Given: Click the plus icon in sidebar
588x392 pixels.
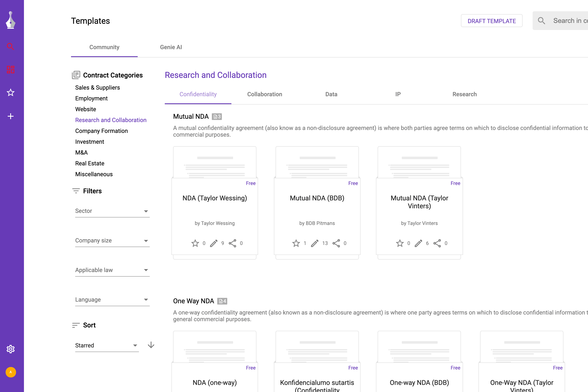Looking at the screenshot, I should (x=10, y=116).
